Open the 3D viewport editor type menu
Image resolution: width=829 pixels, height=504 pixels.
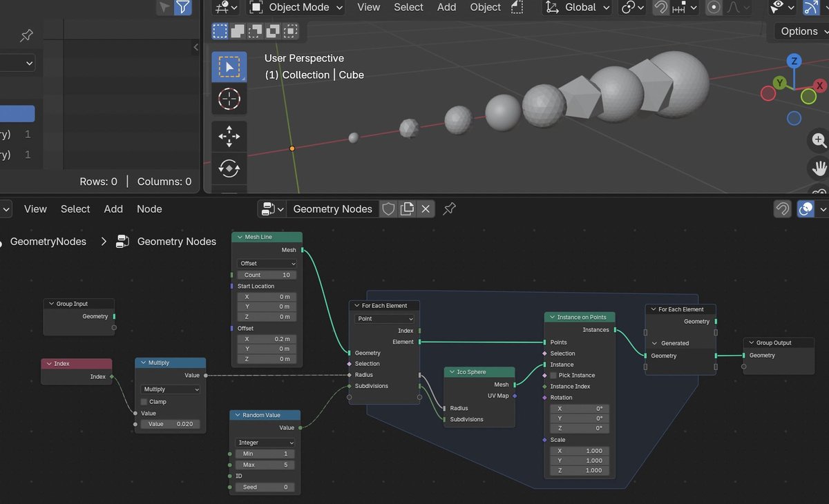tap(226, 7)
